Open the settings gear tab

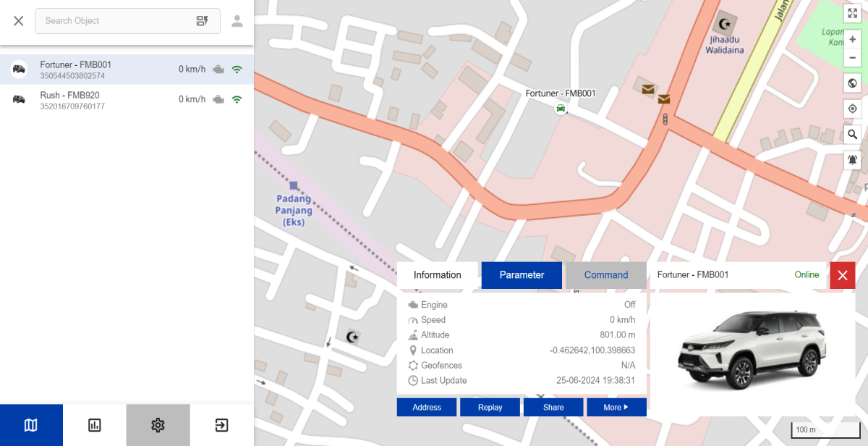158,425
